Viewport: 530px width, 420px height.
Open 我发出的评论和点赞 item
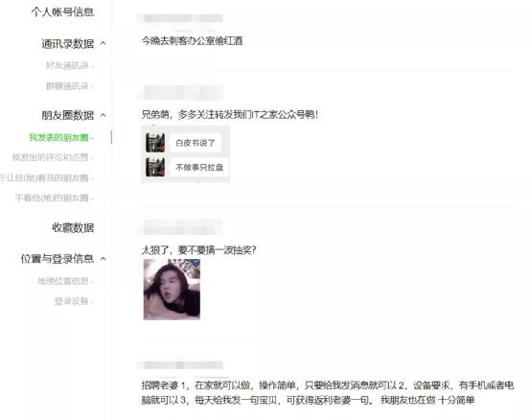[x=51, y=157]
